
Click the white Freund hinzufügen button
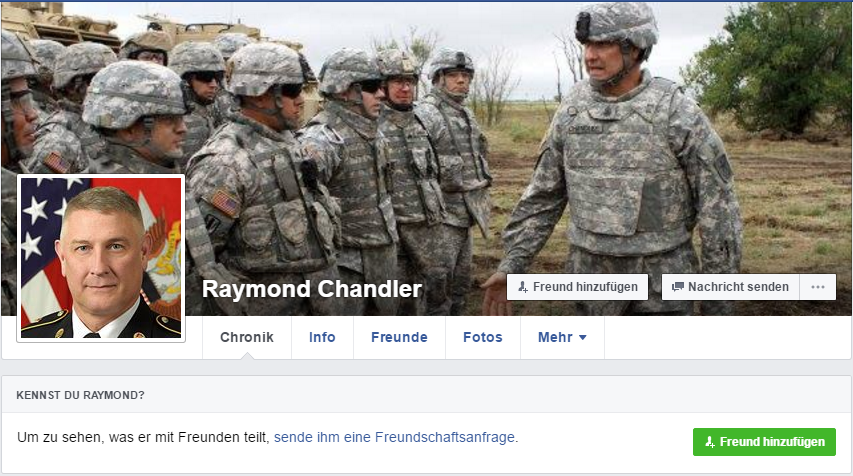[577, 287]
